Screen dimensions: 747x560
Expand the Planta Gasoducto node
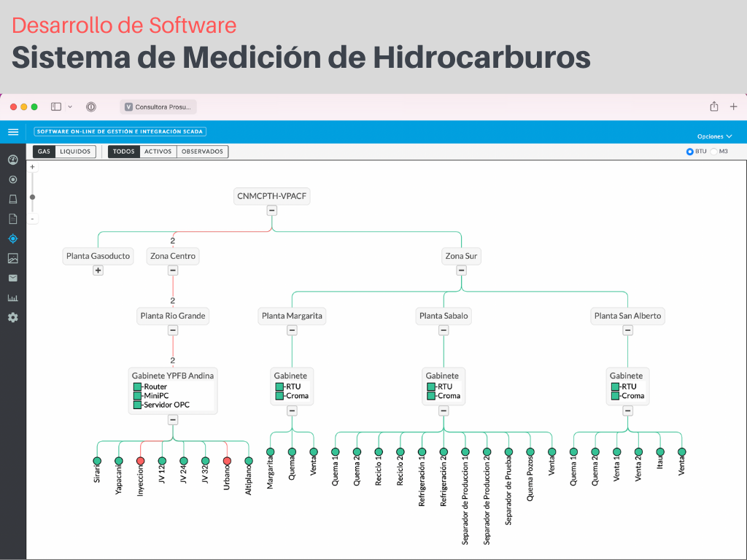coord(98,270)
